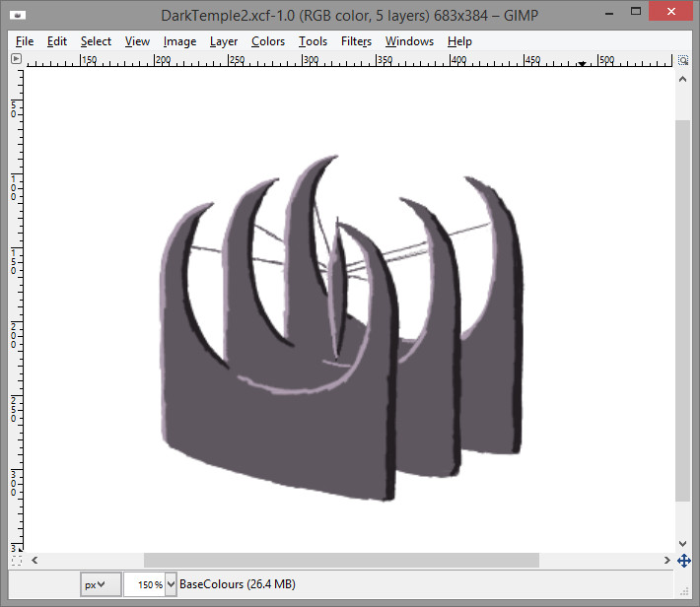
Task: Click the GIMP Wilber icon in title bar
Action: click(x=18, y=15)
